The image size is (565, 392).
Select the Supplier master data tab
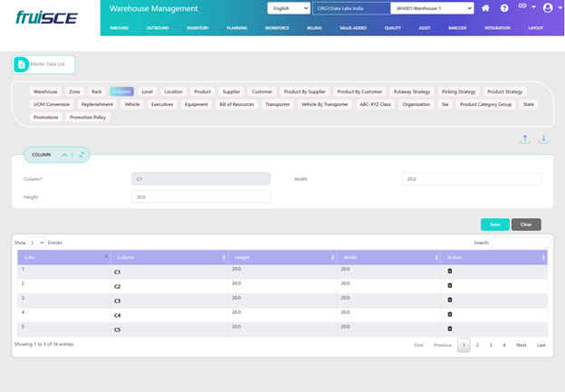click(x=231, y=91)
